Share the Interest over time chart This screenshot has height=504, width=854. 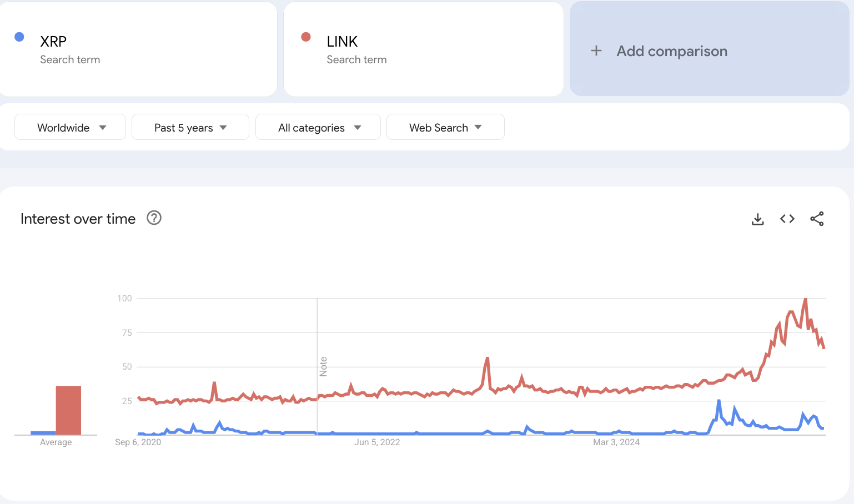(x=817, y=219)
